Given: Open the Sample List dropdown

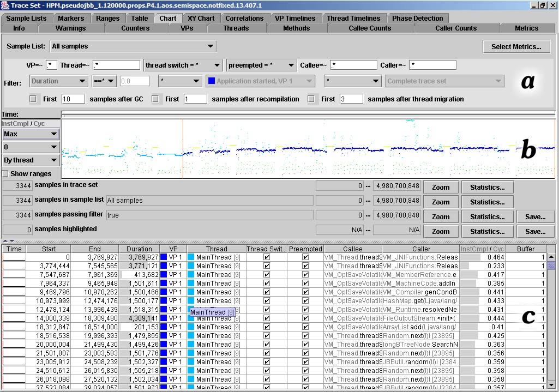Looking at the screenshot, I should (133, 46).
